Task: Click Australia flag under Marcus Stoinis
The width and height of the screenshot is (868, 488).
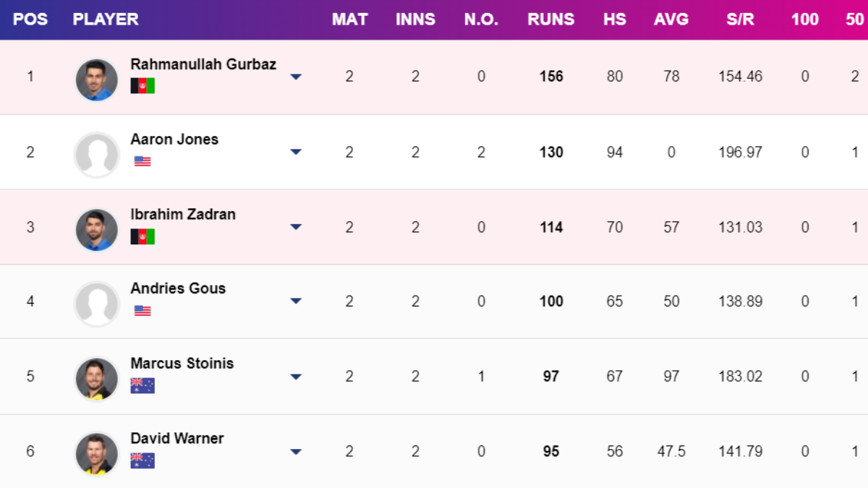Action: 142,386
